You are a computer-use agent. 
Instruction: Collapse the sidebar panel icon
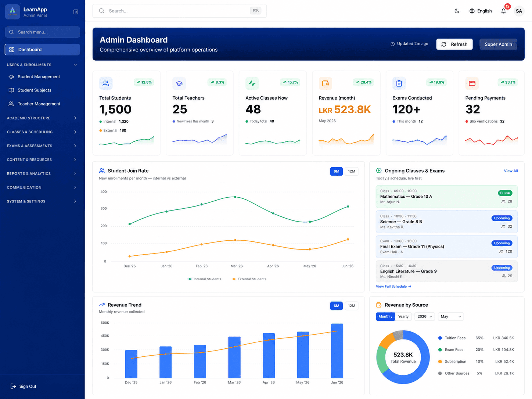coord(76,12)
